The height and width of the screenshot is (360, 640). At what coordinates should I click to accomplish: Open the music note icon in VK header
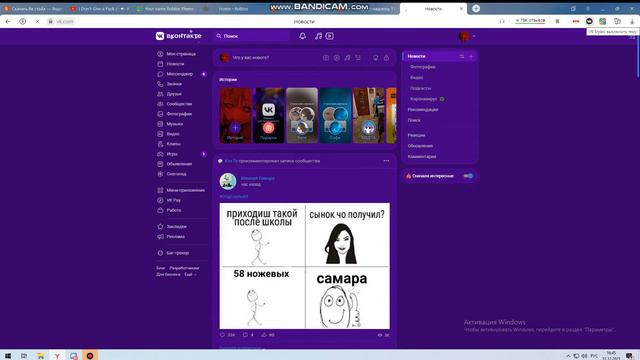[x=318, y=36]
